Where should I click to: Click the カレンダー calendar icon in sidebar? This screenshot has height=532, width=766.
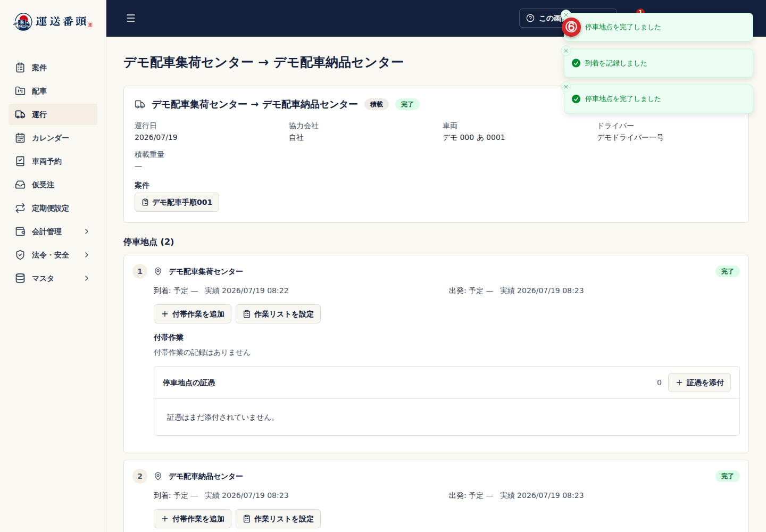[x=20, y=138]
